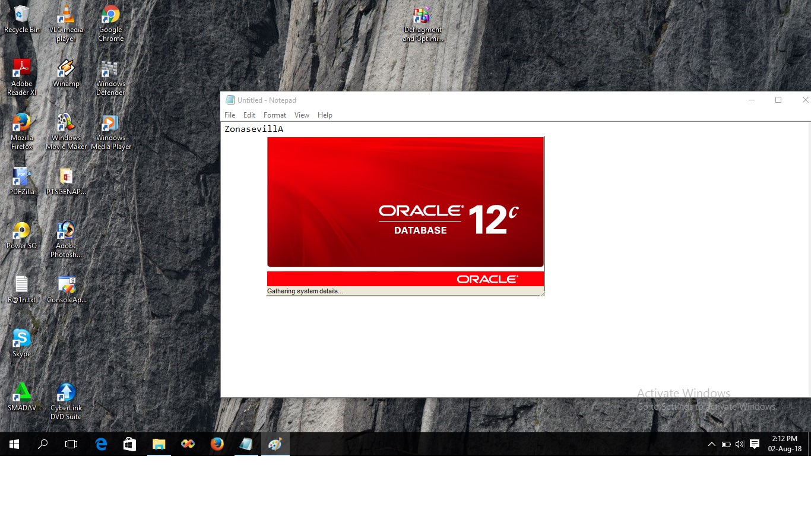Open Microsoft Edge from the taskbar

coord(101,444)
